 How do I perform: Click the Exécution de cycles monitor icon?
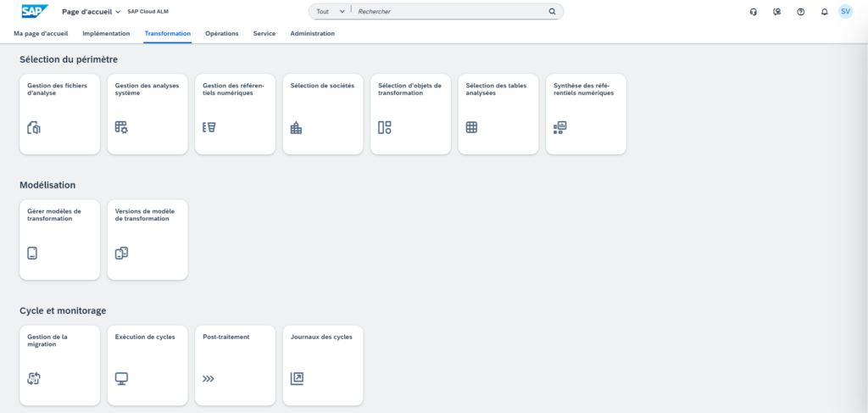click(121, 379)
